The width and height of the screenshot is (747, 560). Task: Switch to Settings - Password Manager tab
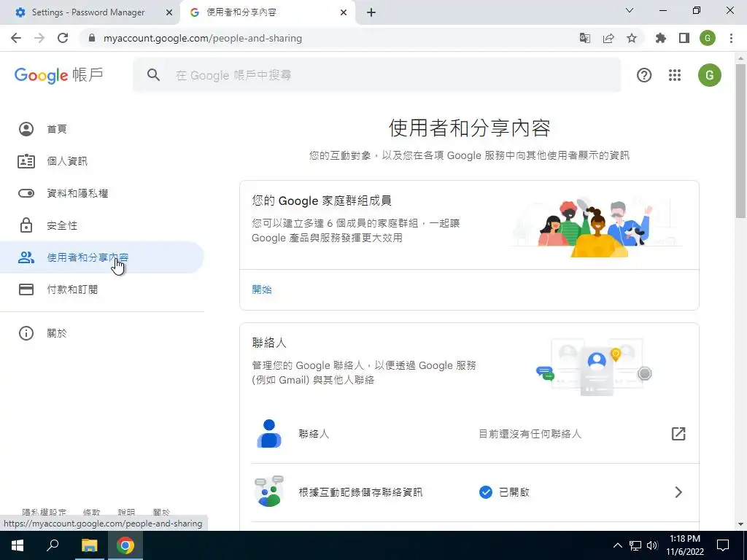(x=90, y=12)
